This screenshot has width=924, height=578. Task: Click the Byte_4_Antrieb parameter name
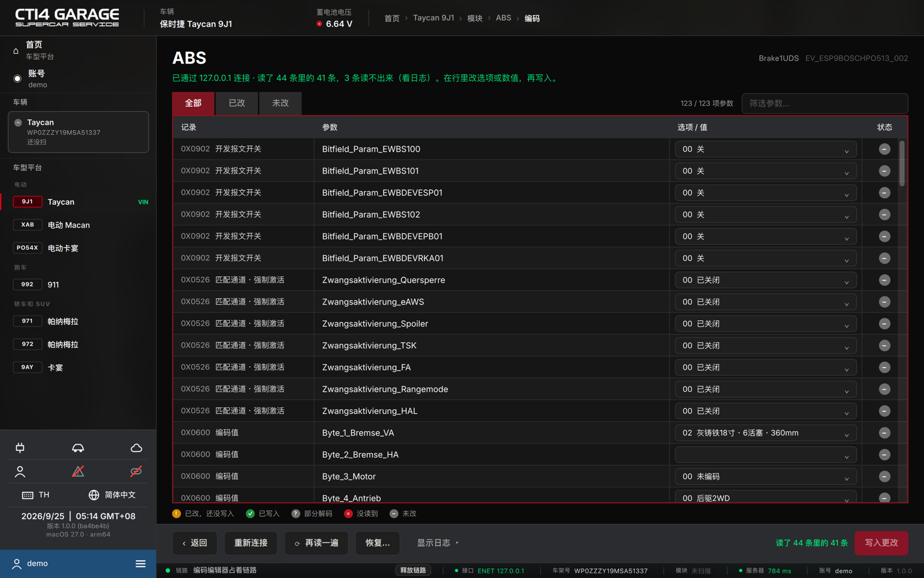click(x=351, y=498)
